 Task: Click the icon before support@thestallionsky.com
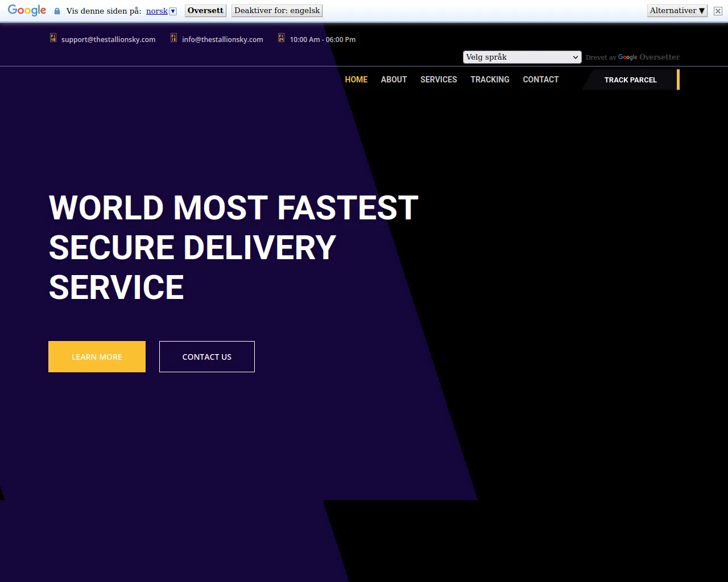point(53,38)
